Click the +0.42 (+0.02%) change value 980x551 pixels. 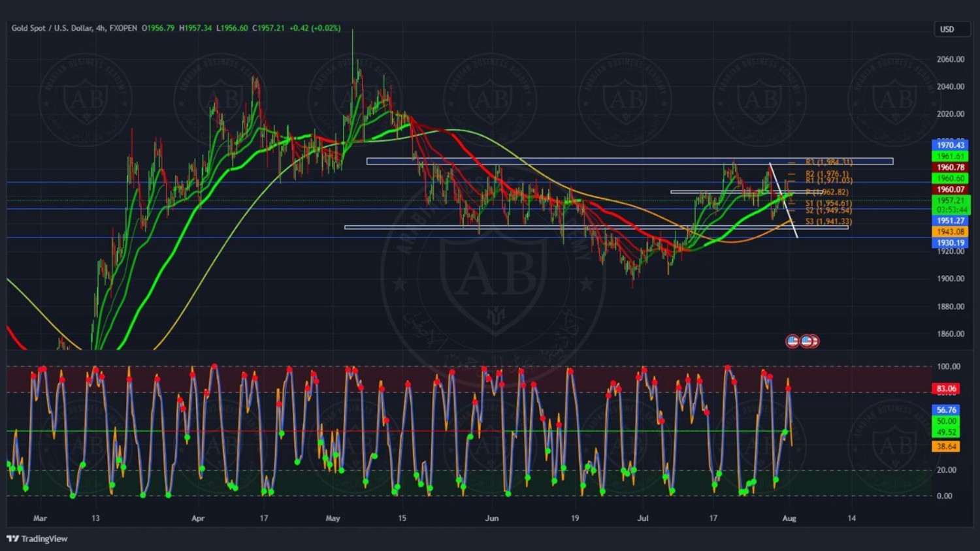315,28
